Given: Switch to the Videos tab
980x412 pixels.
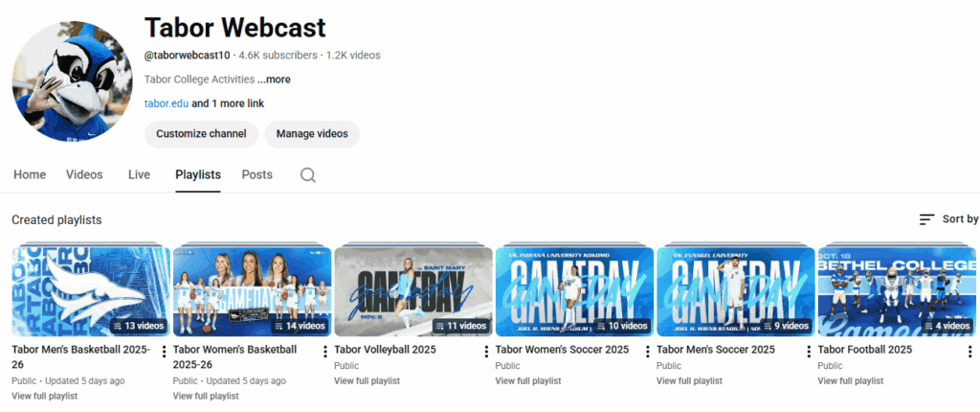Looking at the screenshot, I should pyautogui.click(x=84, y=174).
